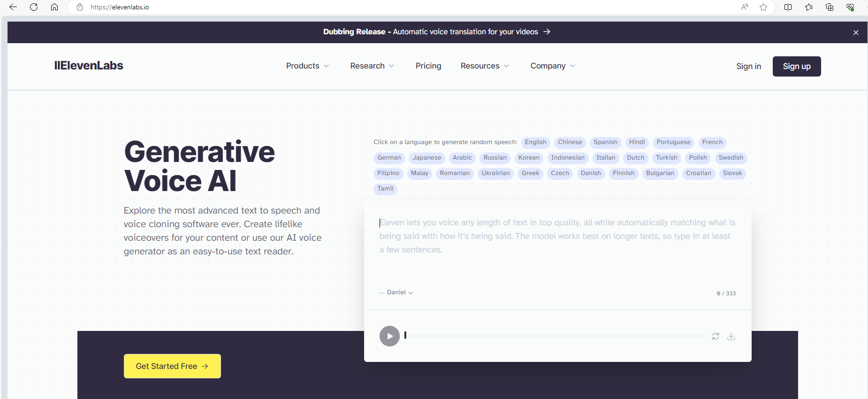Dismiss the Dubbing Release banner
Image resolution: width=868 pixels, height=399 pixels.
(x=856, y=32)
